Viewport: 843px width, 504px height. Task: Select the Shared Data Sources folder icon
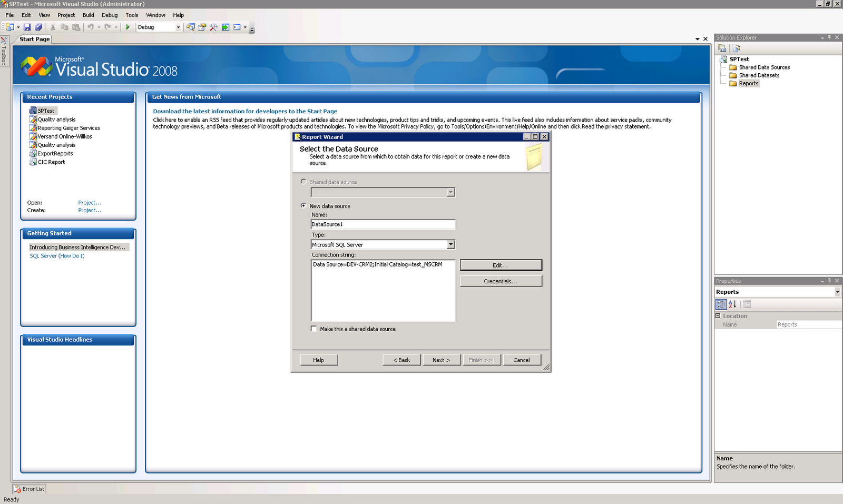coord(733,67)
